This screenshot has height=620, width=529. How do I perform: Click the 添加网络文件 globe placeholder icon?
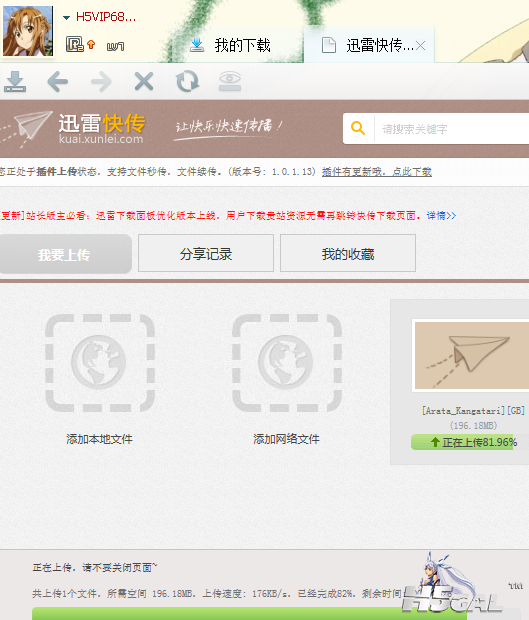[287, 363]
